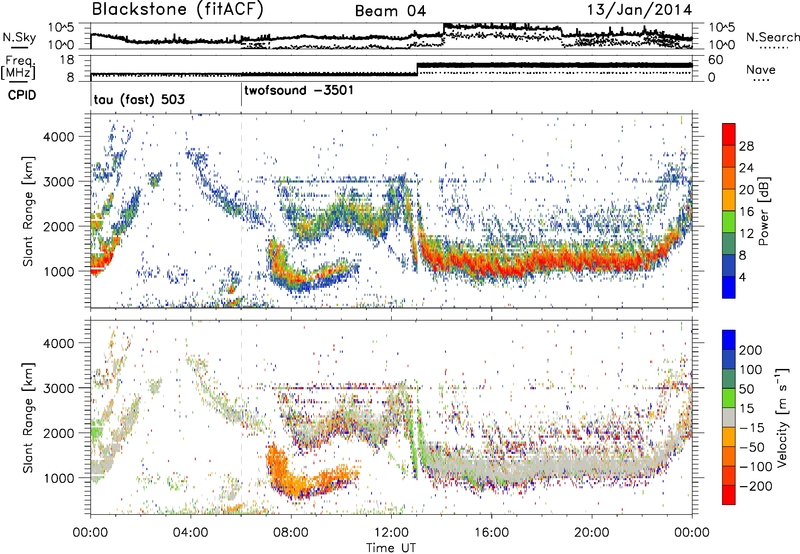800x554 pixels.
Task: Click the '04:00' time axis tick
Action: pyautogui.click(x=191, y=533)
